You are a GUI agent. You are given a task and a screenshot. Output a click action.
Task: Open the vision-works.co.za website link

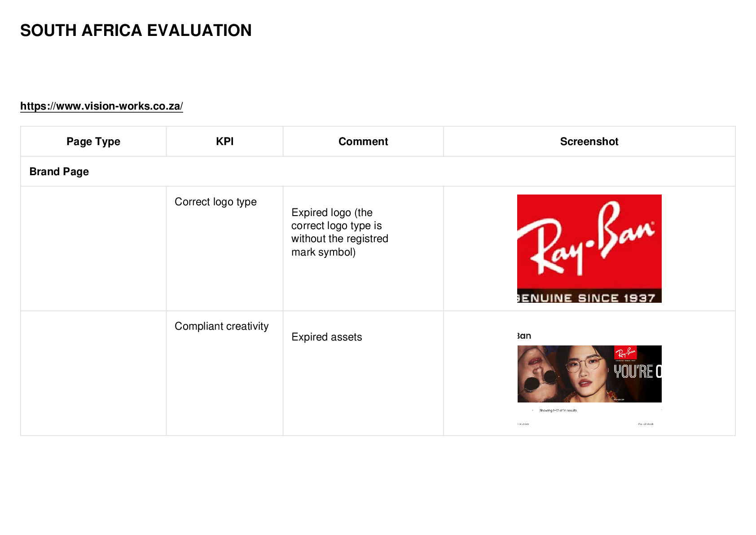pyautogui.click(x=101, y=106)
